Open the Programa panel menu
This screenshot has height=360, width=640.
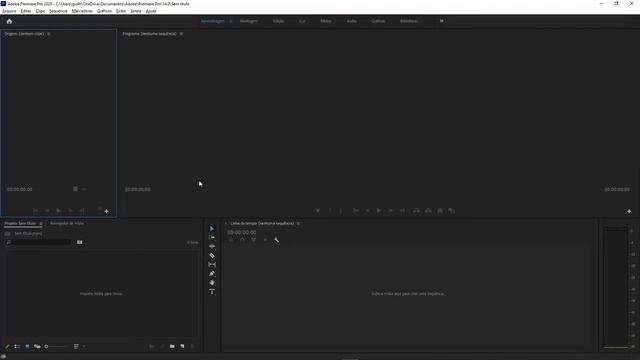tap(181, 34)
